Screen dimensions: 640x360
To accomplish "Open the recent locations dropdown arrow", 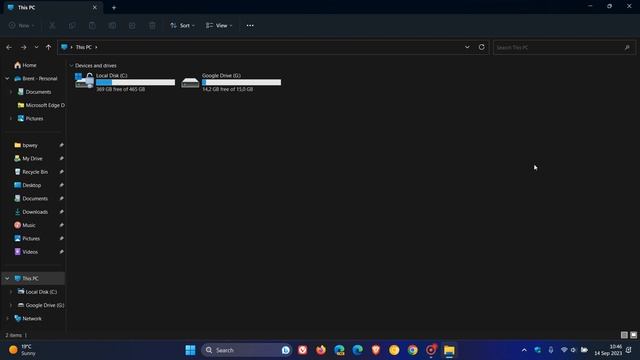I will point(36,47).
